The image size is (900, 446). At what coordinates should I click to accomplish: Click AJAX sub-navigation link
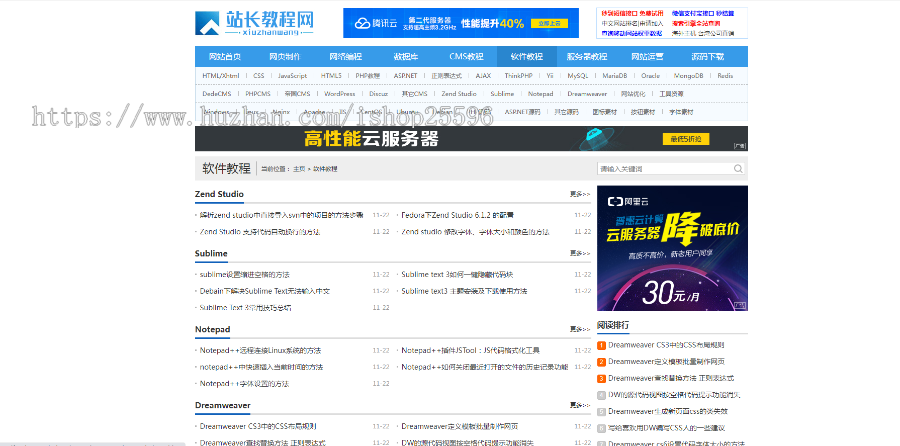(x=483, y=76)
